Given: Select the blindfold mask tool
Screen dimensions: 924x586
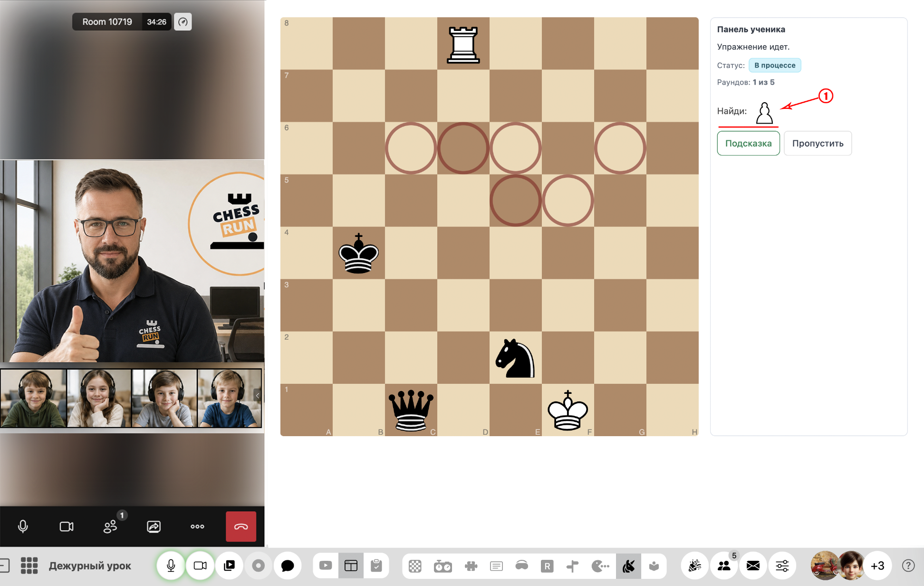Looking at the screenshot, I should (522, 566).
